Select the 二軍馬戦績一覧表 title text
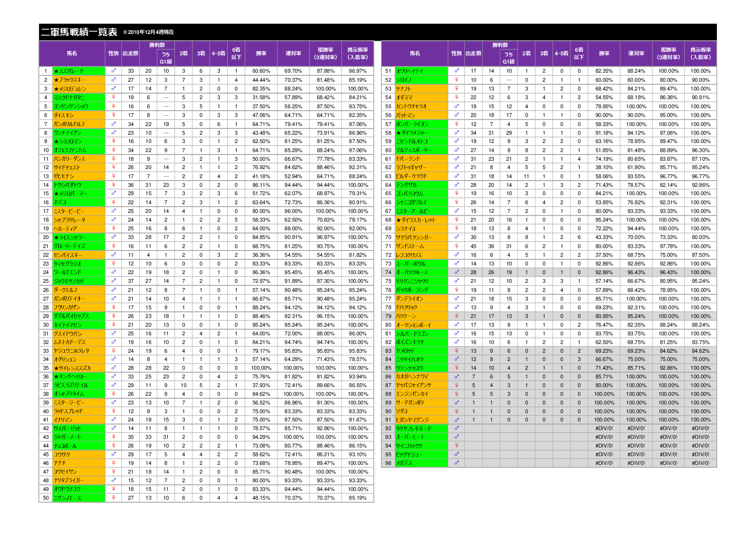Screen dimensions: 756x534 click(79, 32)
